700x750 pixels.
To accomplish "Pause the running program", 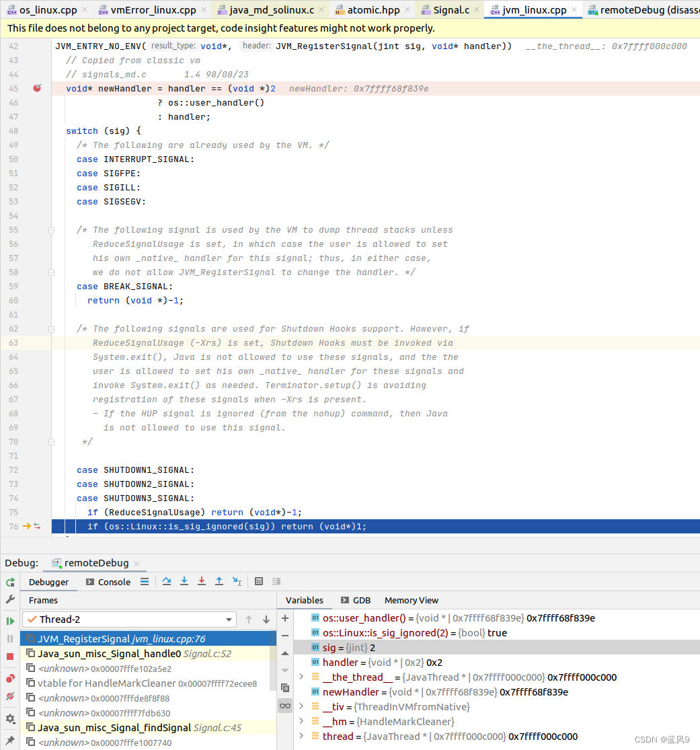I will (10, 638).
